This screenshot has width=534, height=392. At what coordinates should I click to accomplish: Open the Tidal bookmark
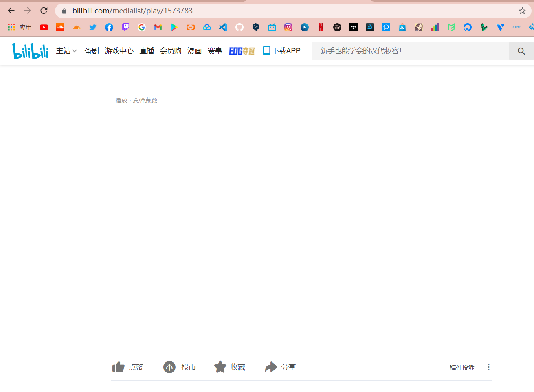coord(354,27)
